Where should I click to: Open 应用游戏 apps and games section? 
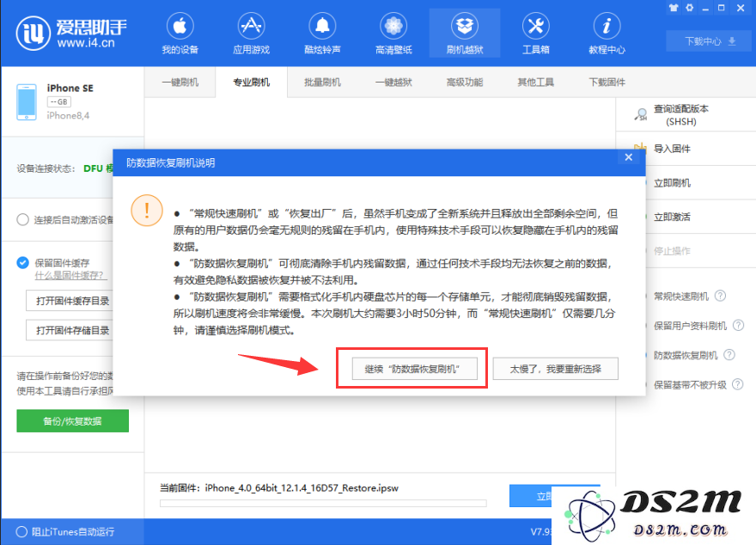251,34
